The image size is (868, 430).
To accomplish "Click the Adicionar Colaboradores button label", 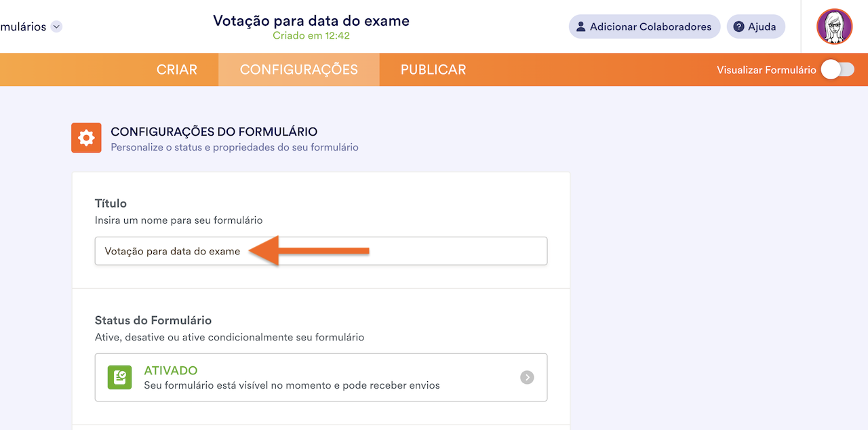I will tap(650, 27).
